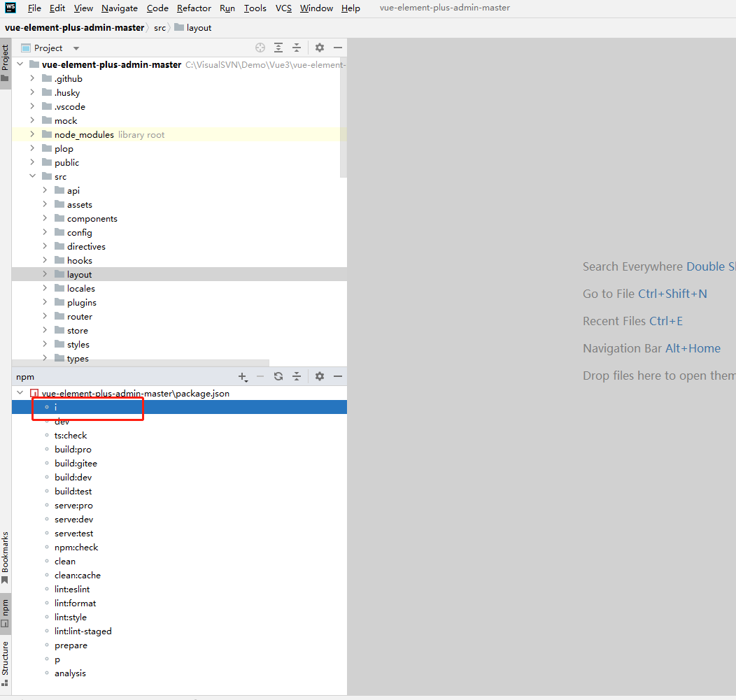Open the VCS menu

(x=283, y=8)
